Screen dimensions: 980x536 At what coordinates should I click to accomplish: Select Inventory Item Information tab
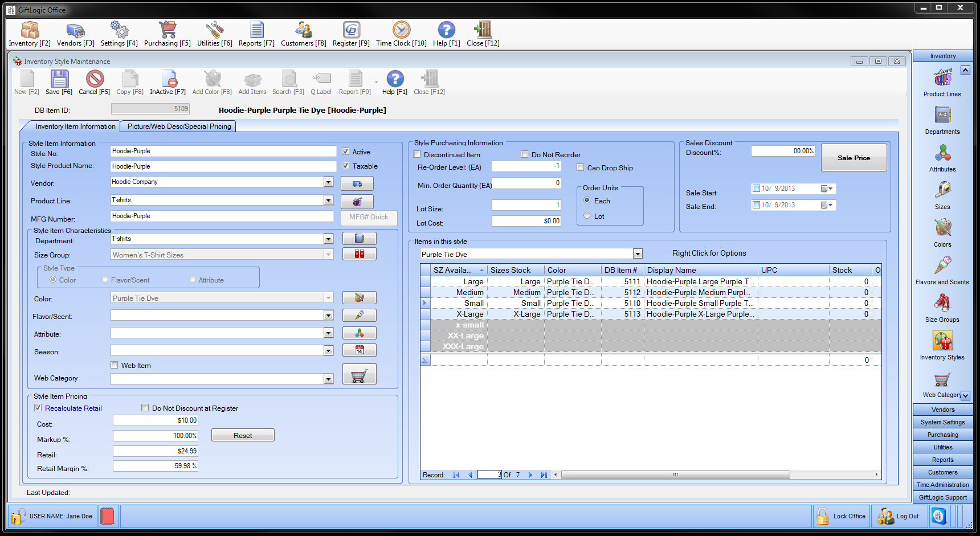(x=75, y=126)
